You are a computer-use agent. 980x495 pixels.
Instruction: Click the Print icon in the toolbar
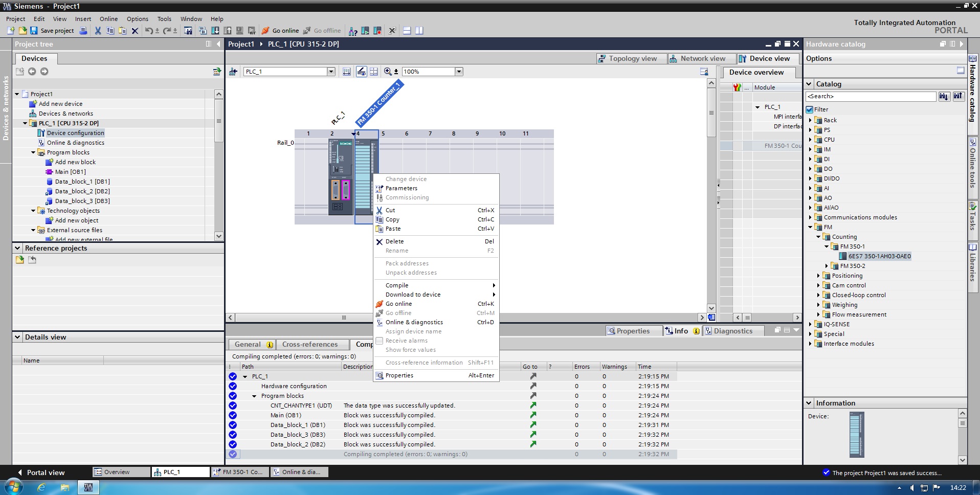[83, 31]
